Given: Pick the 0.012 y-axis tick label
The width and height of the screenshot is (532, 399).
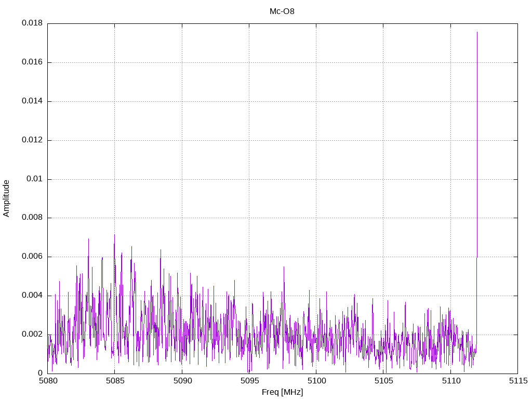Looking at the screenshot, I should 32,140.
